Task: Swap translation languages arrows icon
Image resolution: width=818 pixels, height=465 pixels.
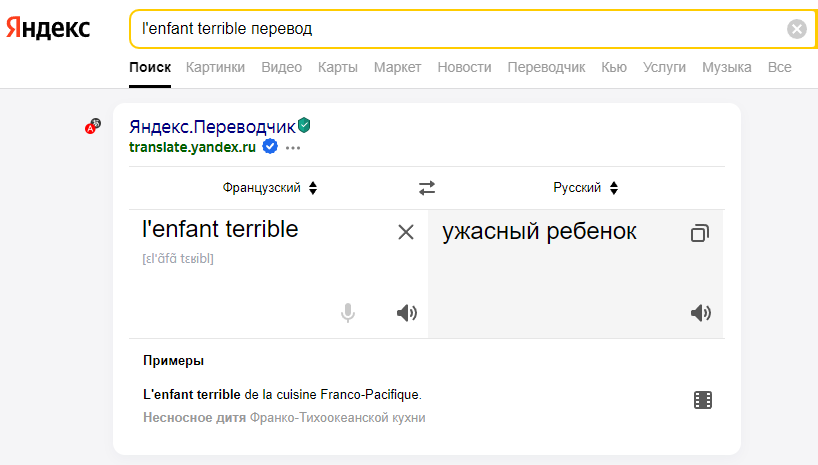Action: [427, 188]
